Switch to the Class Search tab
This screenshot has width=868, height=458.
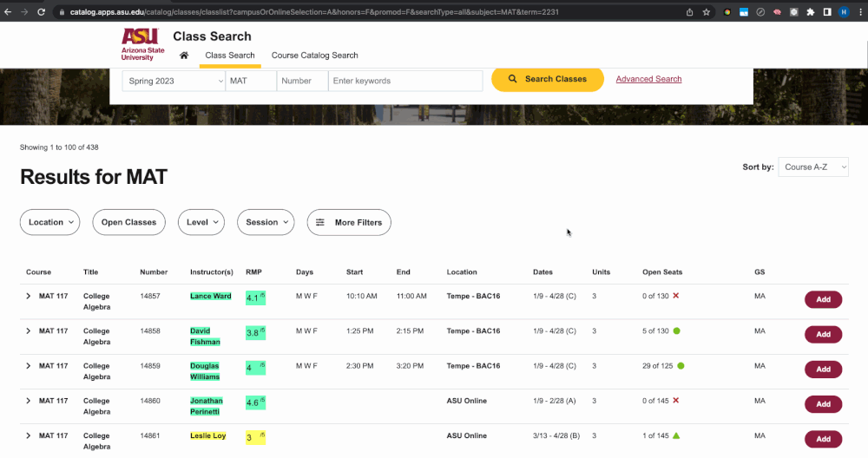pos(230,56)
